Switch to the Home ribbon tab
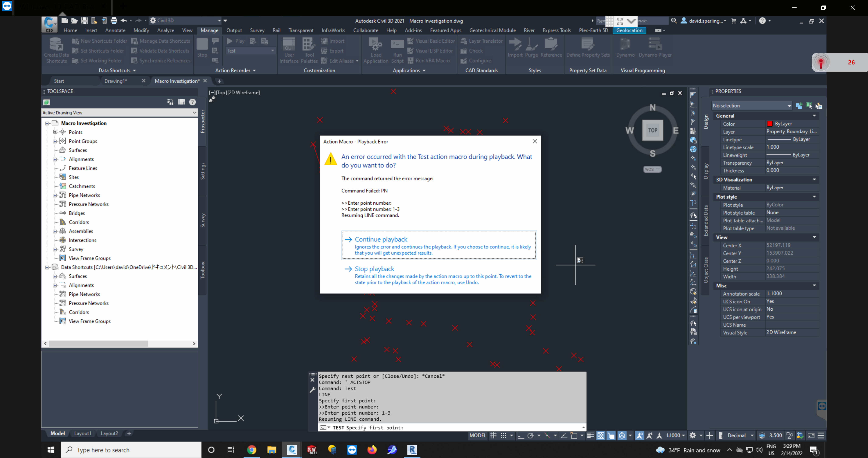This screenshot has width=868, height=458. click(x=70, y=30)
